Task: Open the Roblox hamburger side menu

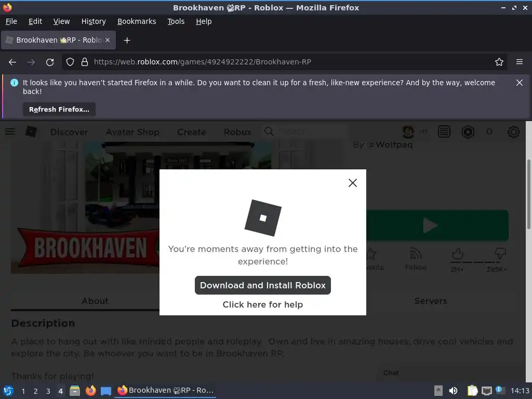Action: pyautogui.click(x=10, y=131)
